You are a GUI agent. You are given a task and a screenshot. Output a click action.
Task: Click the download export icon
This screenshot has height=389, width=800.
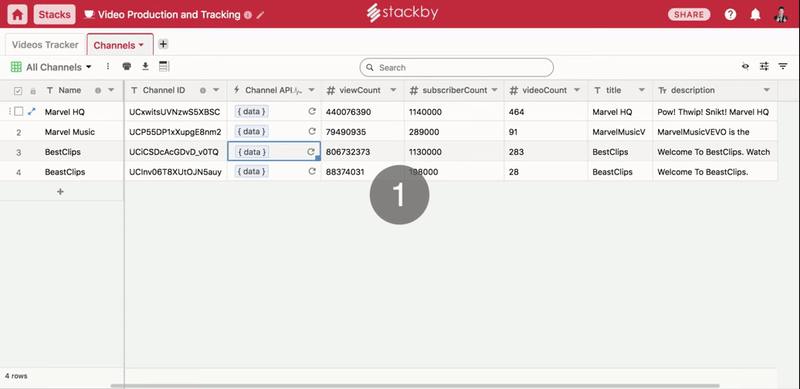tap(145, 66)
